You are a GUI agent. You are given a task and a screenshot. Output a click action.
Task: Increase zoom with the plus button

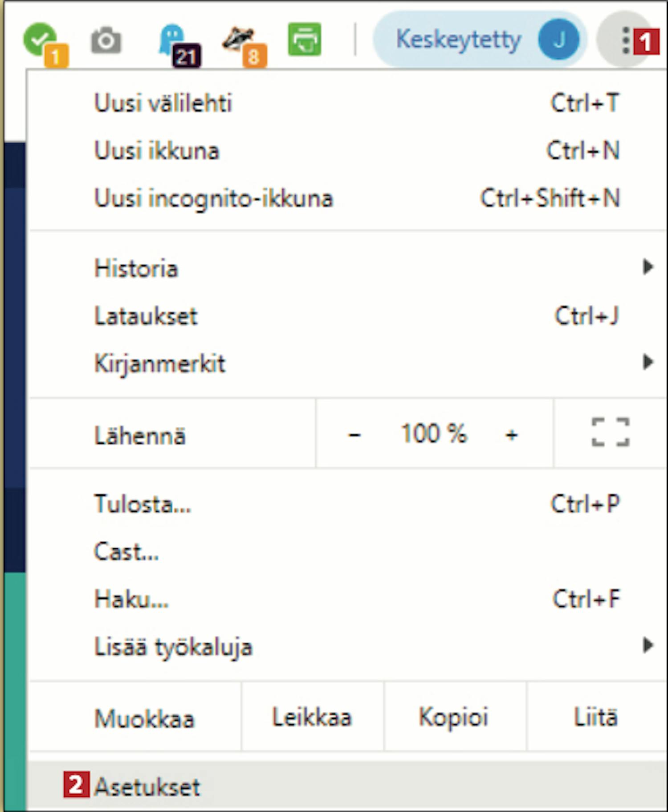tap(512, 434)
